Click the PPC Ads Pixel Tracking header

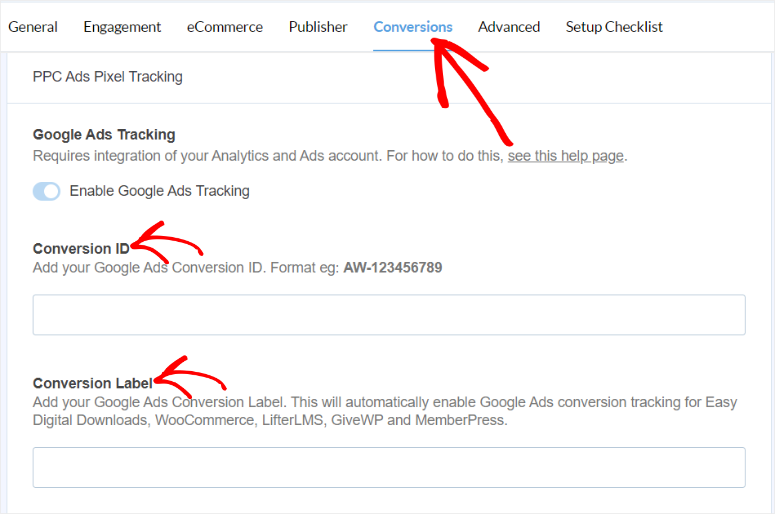[107, 77]
